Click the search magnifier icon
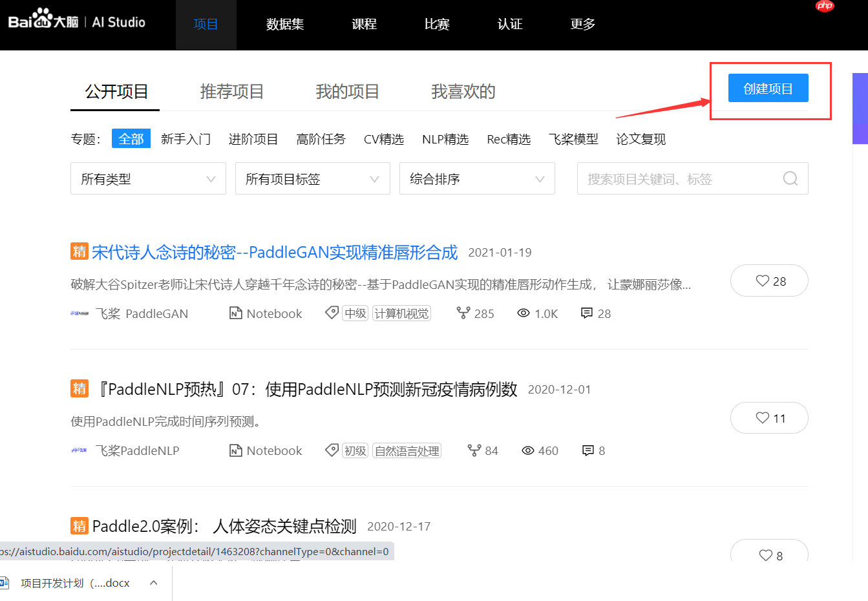This screenshot has width=868, height=601. pos(790,178)
